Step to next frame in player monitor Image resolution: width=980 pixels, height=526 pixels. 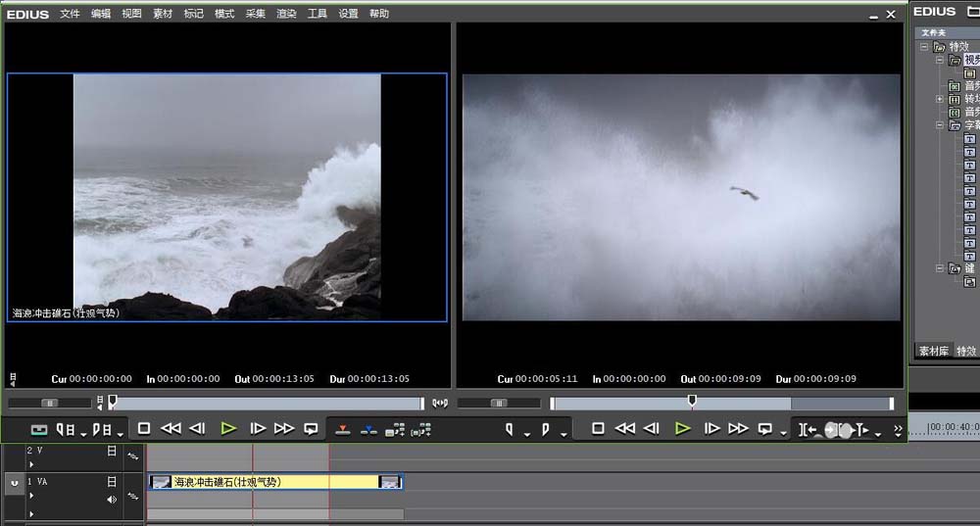tap(258, 429)
